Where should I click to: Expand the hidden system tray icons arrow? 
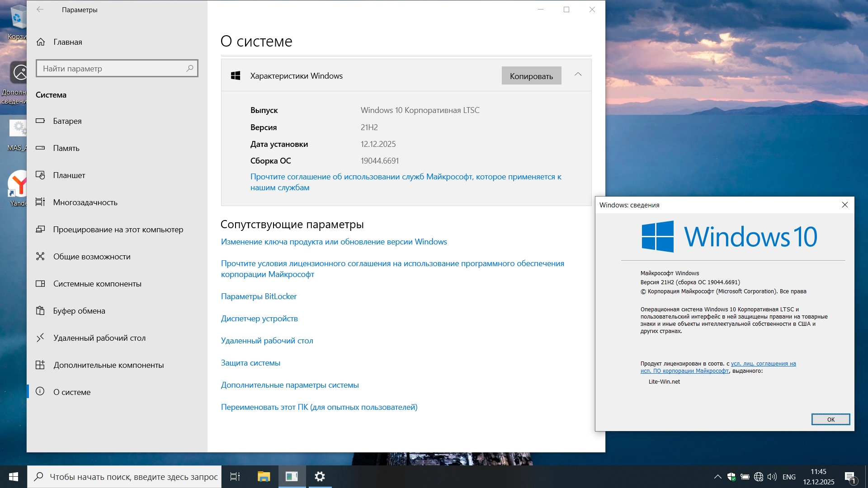click(717, 477)
